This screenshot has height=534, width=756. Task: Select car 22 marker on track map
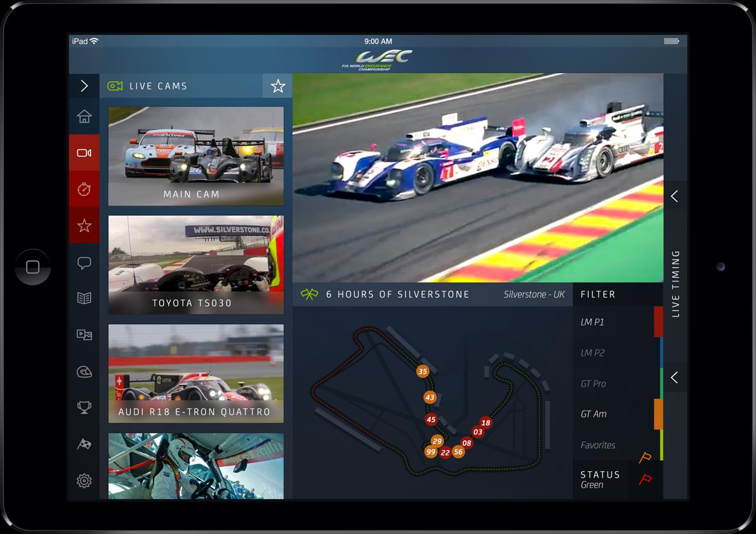pyautogui.click(x=445, y=452)
